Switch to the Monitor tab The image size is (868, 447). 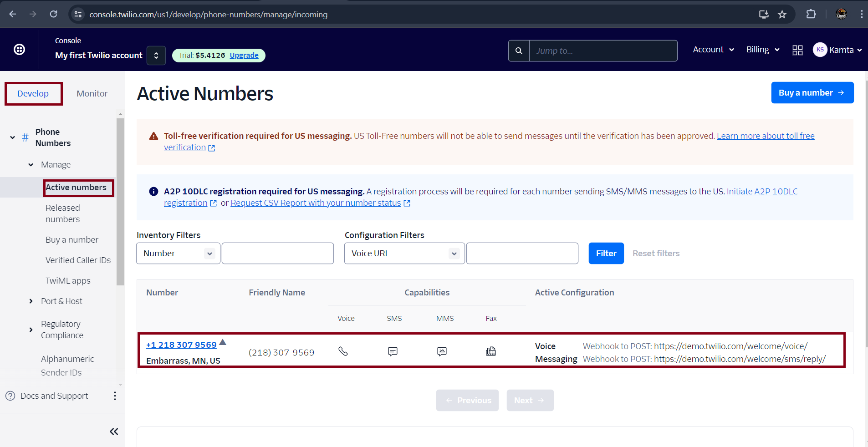tap(92, 94)
